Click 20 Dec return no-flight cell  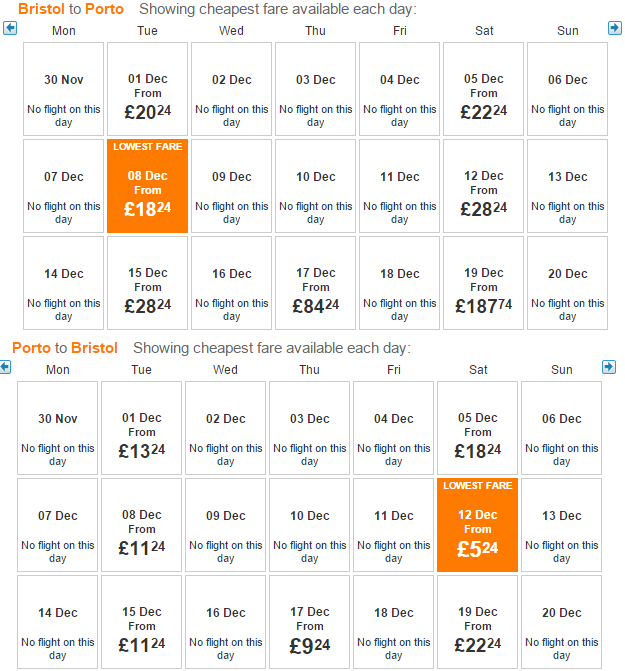click(x=561, y=622)
